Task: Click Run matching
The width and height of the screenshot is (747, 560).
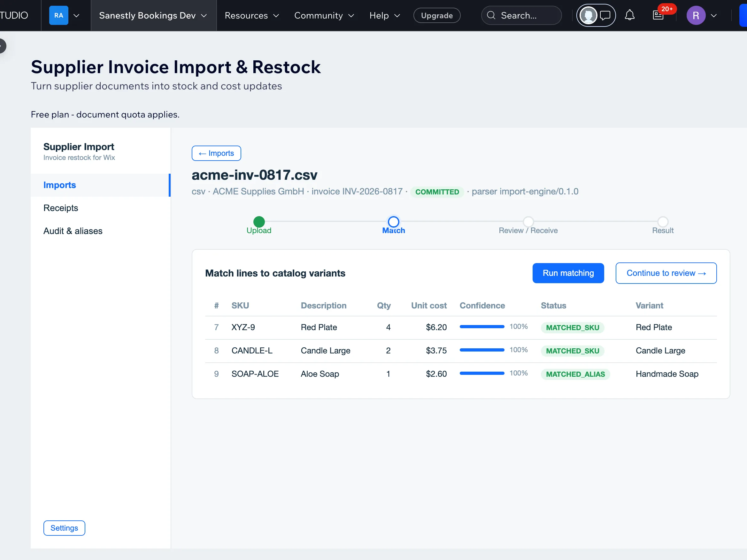Action: 568,273
